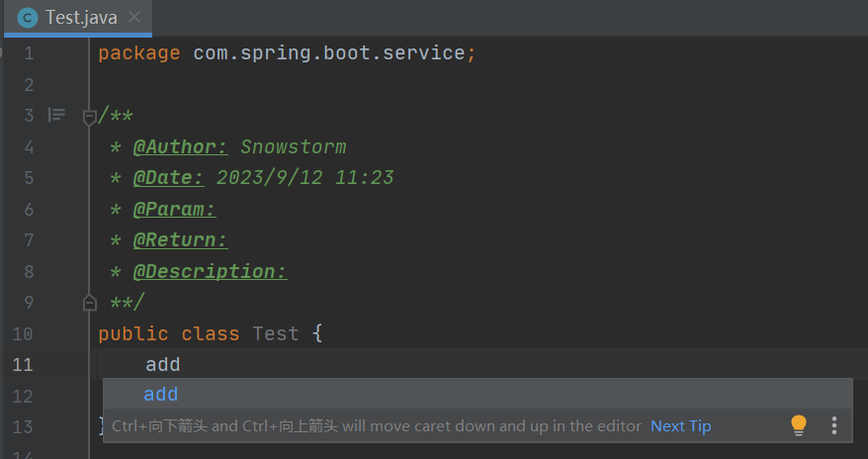868x459 pixels.
Task: Click the author name Snowstorm
Action: (x=294, y=147)
